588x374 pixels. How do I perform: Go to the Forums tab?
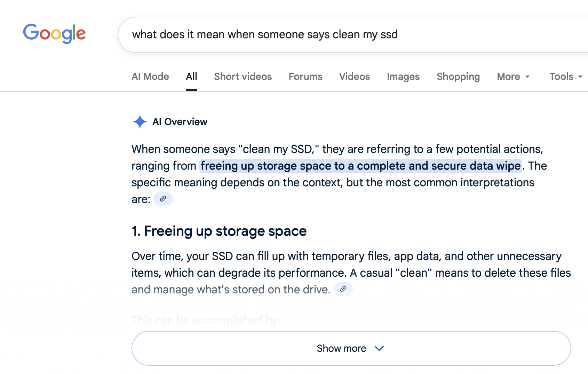click(x=305, y=76)
